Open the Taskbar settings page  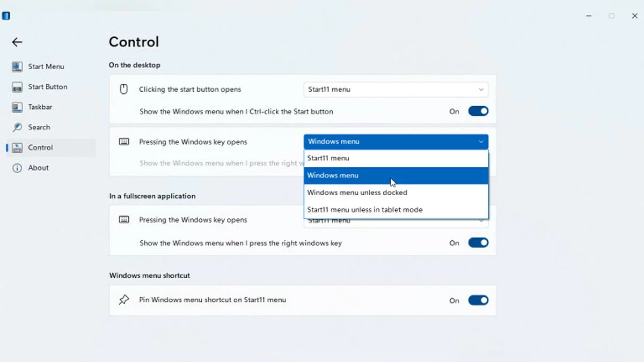40,107
